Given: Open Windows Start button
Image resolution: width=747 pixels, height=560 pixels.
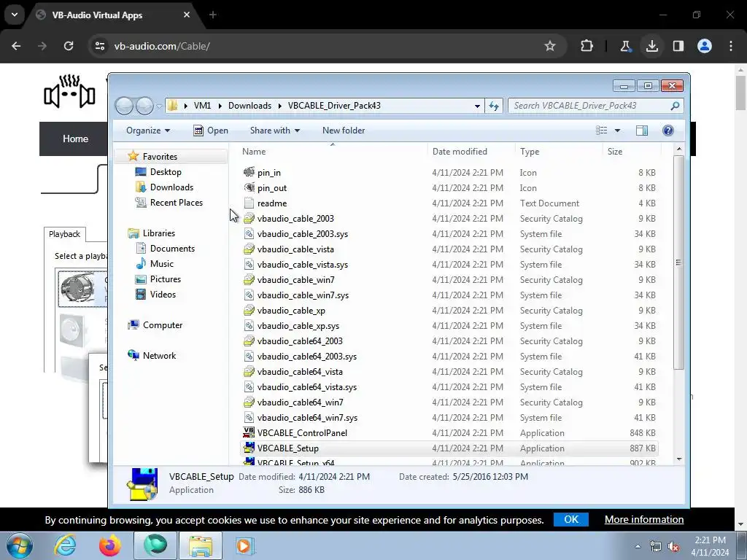Looking at the screenshot, I should click(19, 545).
